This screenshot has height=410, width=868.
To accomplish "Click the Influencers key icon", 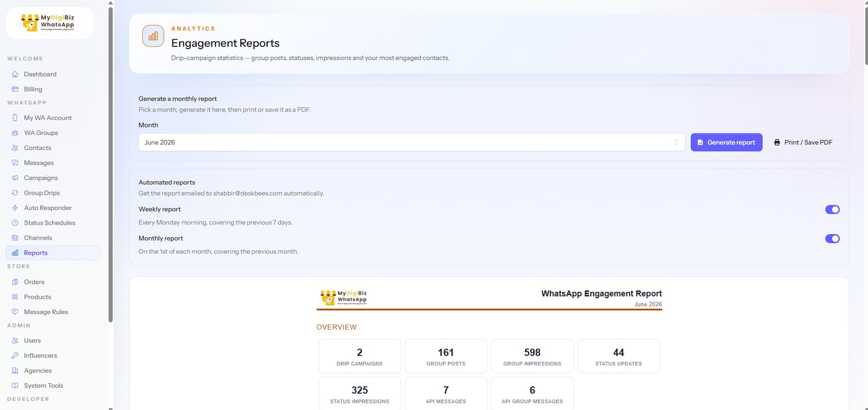I will click(15, 356).
